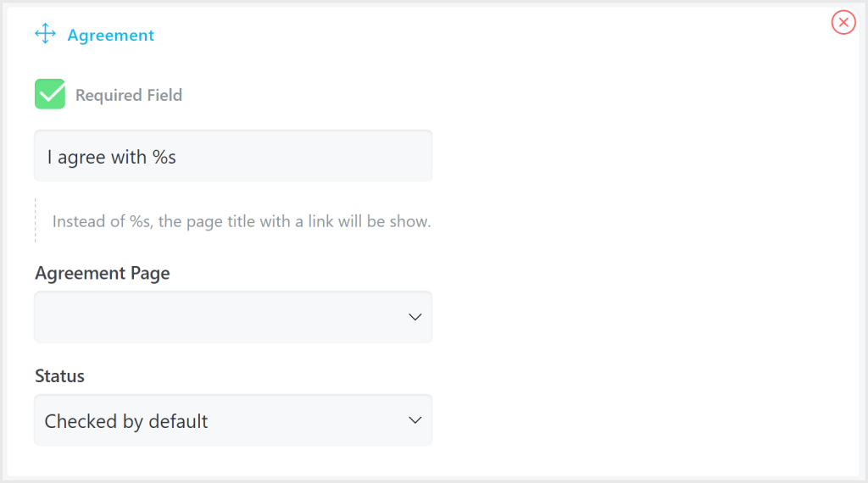Click the word "agree" in the input
The width and height of the screenshot is (868, 483).
[81, 158]
